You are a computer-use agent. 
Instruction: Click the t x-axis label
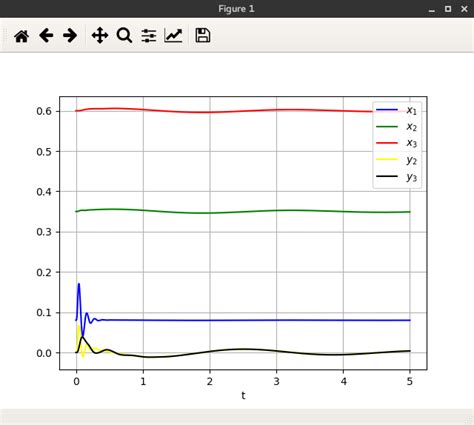243,395
